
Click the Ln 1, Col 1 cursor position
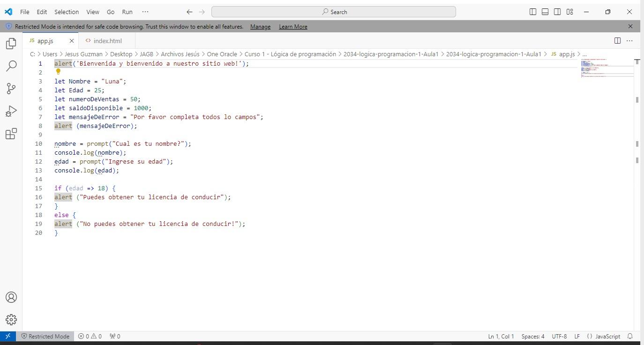tap(501, 336)
